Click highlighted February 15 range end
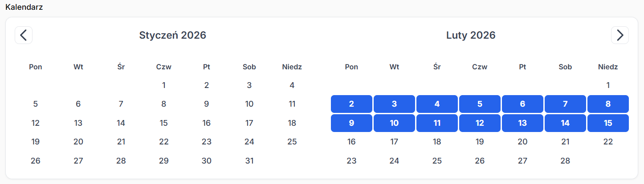The height and width of the screenshot is (184, 644). [608, 123]
